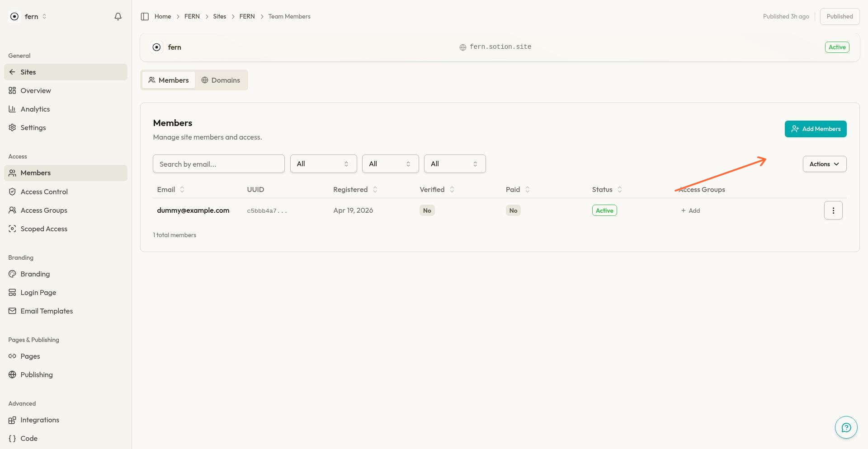
Task: Click the Add Members button
Action: click(x=816, y=129)
